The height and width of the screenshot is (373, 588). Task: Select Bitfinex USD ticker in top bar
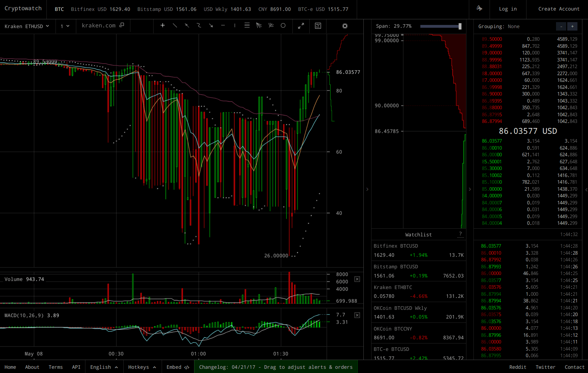[x=101, y=9]
